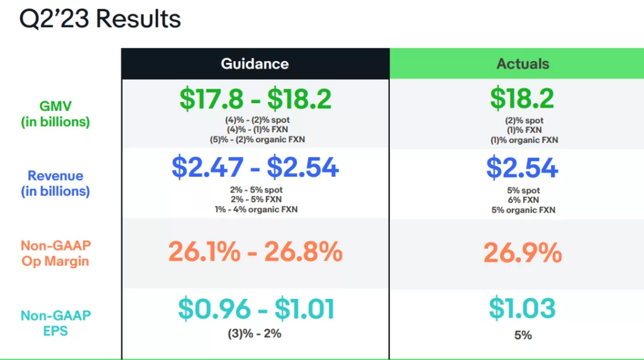Image resolution: width=644 pixels, height=360 pixels.
Task: Click the $18.2 actual GMV figure
Action: point(523,99)
